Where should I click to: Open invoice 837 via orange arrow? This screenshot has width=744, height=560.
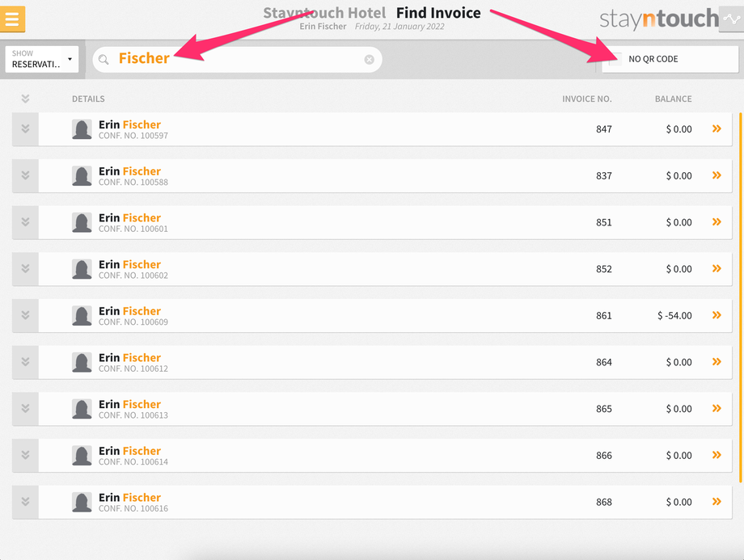pos(717,175)
